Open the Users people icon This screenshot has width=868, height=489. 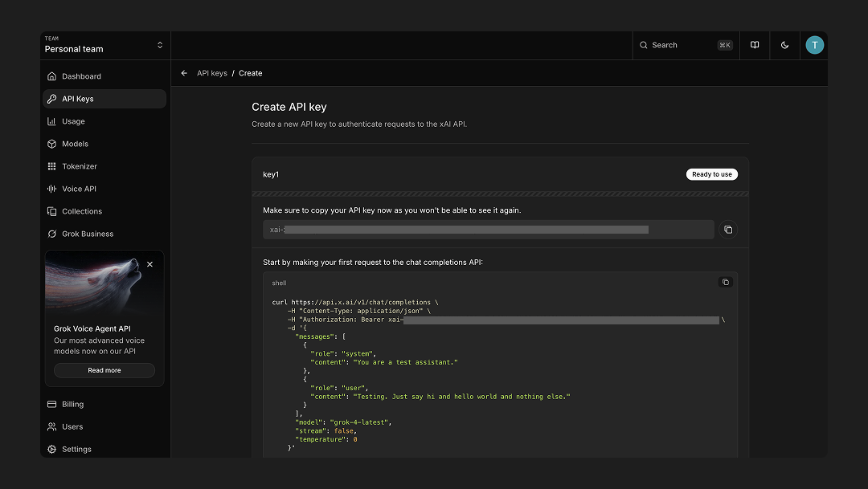coord(52,427)
